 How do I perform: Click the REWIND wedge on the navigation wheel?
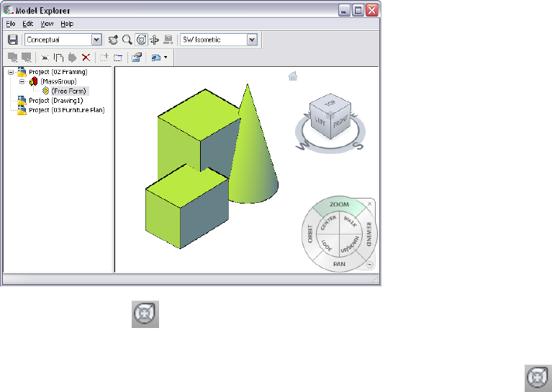coord(368,234)
